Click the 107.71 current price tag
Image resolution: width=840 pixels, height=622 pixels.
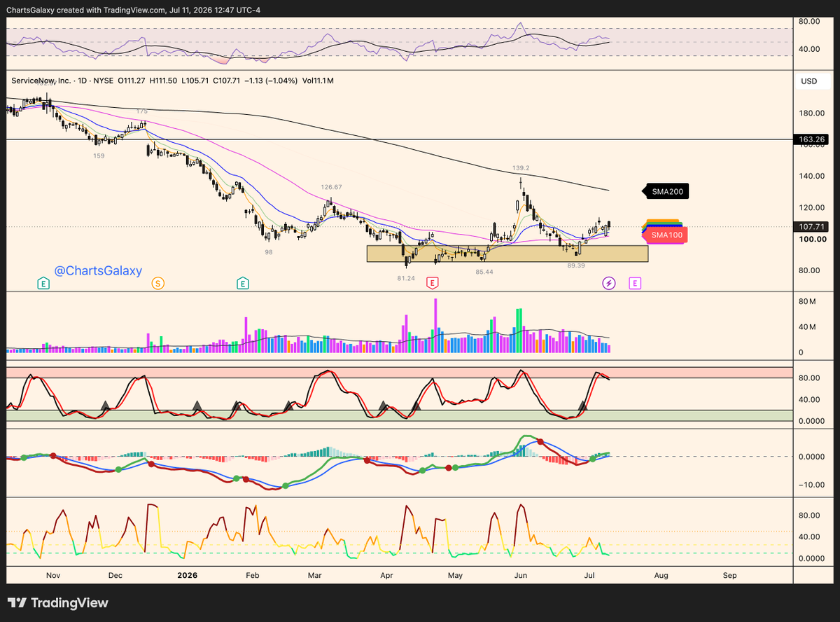pyautogui.click(x=811, y=227)
